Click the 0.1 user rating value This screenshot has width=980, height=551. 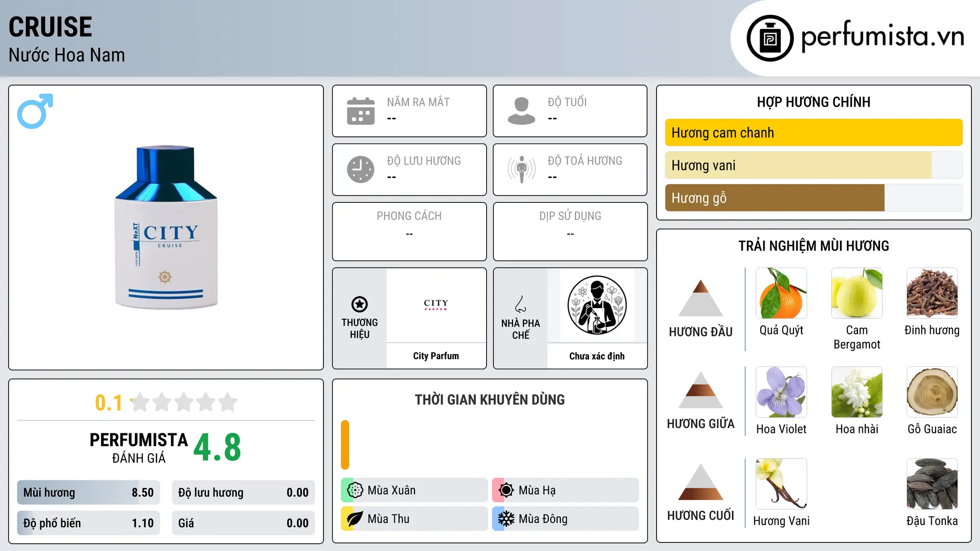pos(109,403)
